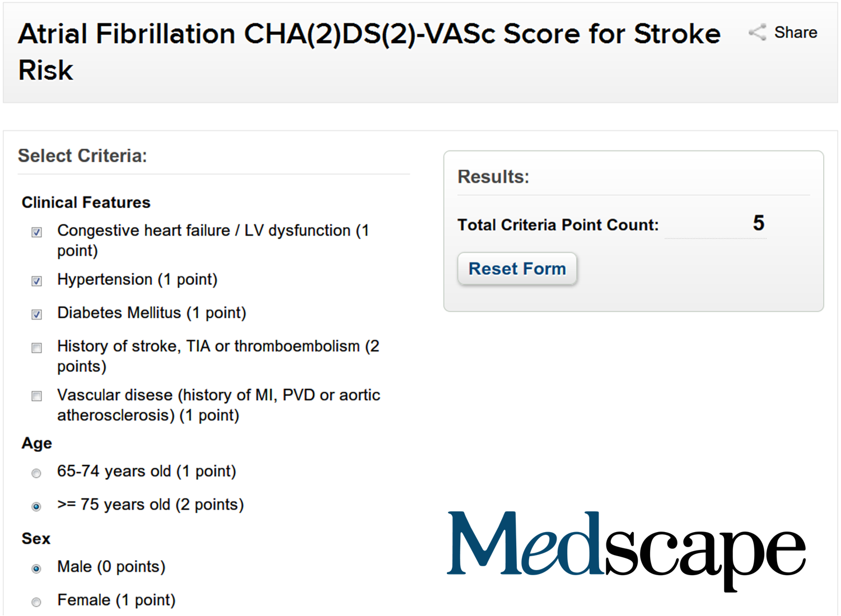Choose Male (0 points) for sex
The width and height of the screenshot is (841, 616).
[36, 568]
